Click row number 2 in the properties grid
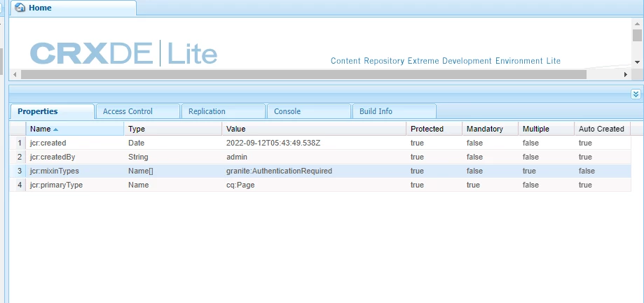Viewport: 644px width, 303px height. click(x=20, y=157)
